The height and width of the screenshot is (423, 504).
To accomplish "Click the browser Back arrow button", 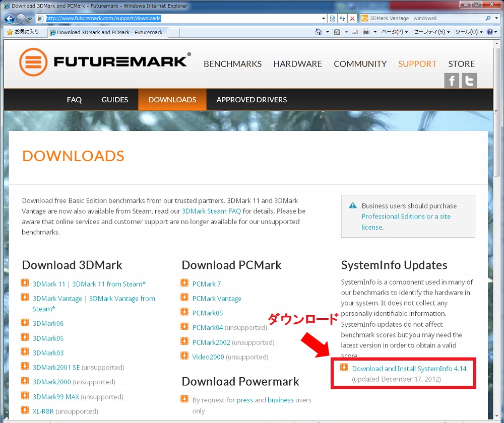I will [9, 19].
